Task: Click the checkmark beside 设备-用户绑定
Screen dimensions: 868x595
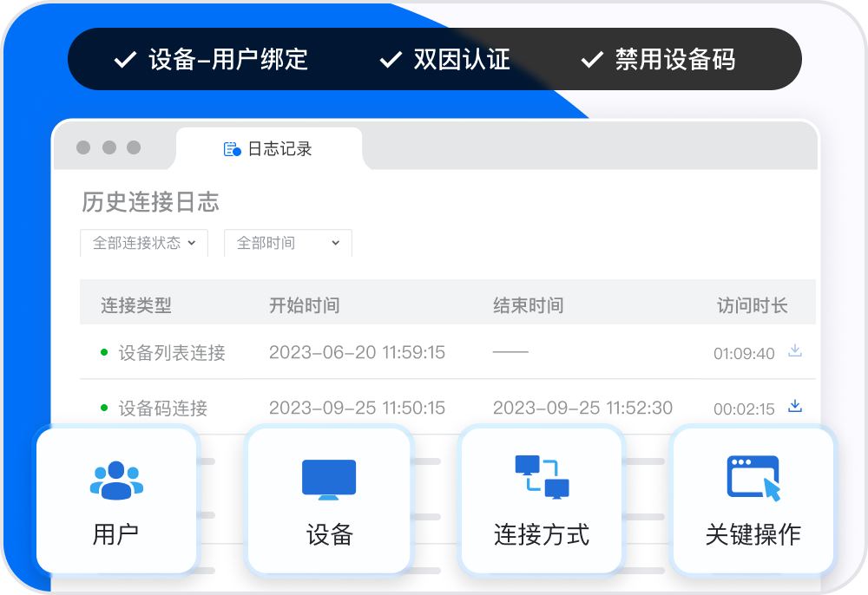Action: (126, 60)
